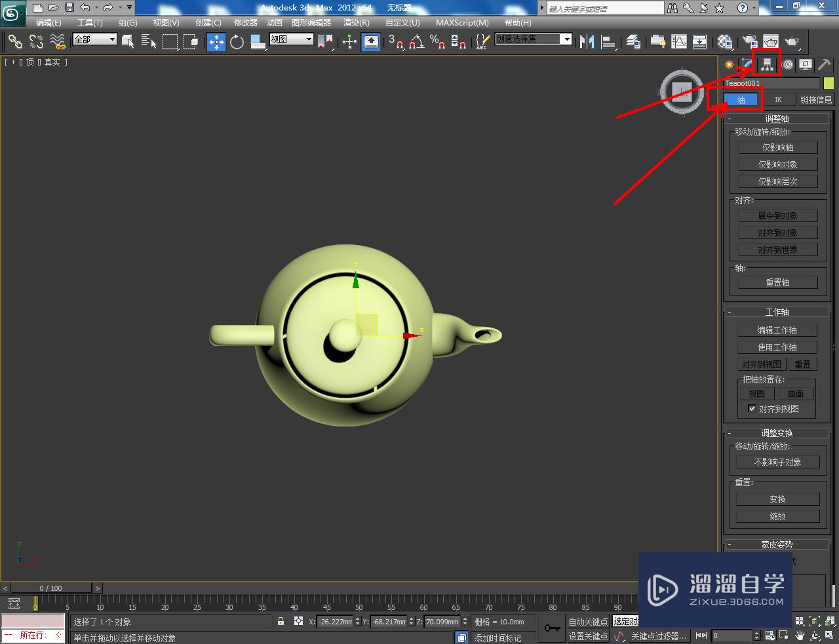
Task: Open the Render Setup teapot icon
Action: tap(749, 42)
